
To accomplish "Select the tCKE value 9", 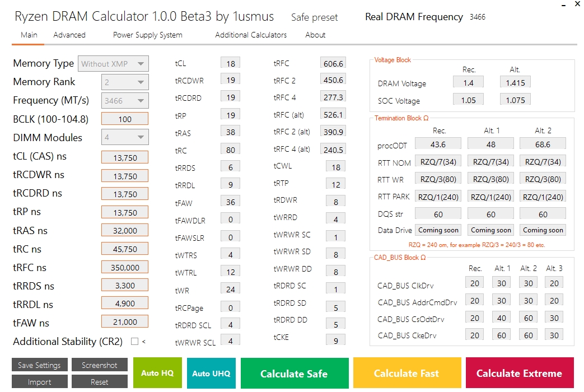I will (x=335, y=340).
